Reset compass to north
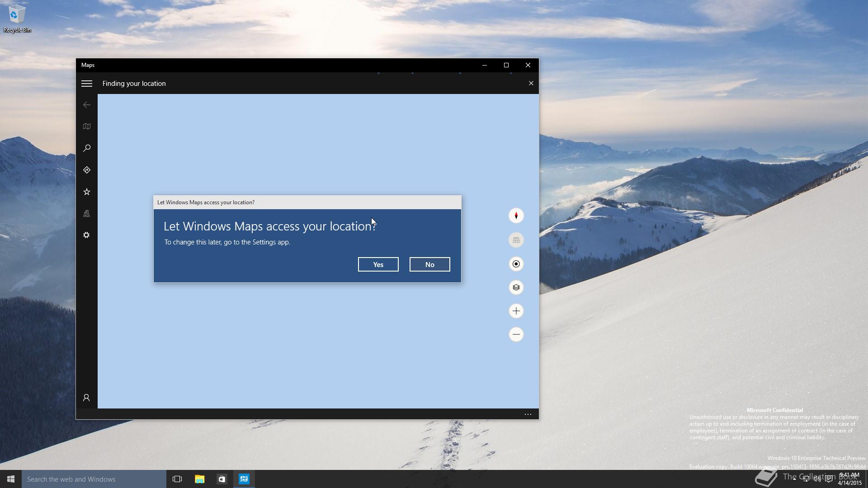The width and height of the screenshot is (868, 488). tap(516, 216)
